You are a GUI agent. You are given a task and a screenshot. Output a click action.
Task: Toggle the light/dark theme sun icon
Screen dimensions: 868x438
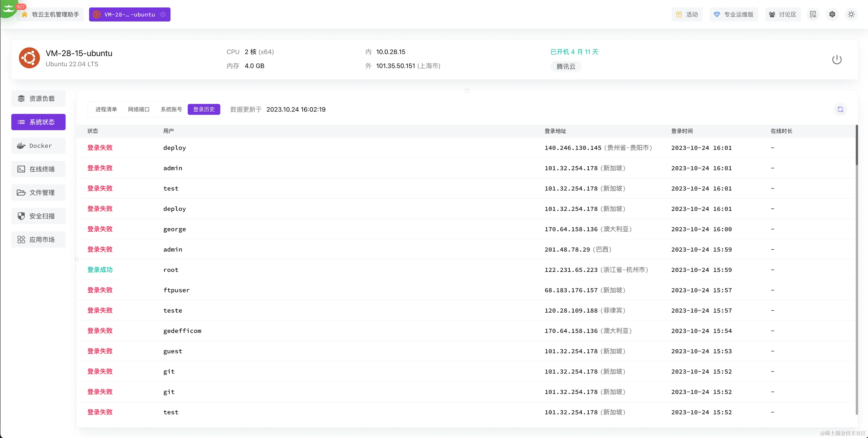point(851,14)
